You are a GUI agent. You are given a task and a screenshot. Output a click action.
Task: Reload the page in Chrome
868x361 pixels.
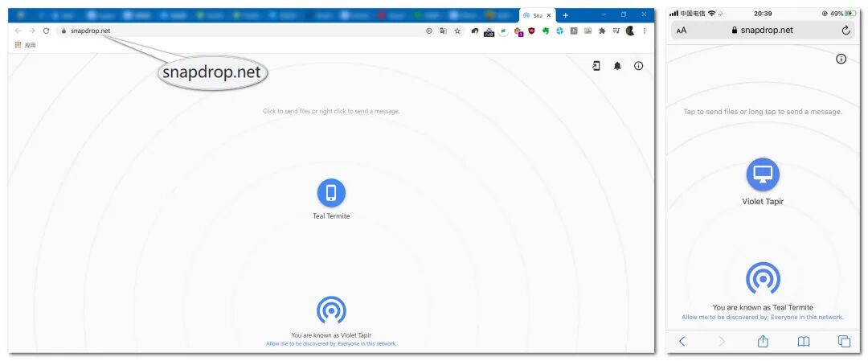(x=47, y=31)
